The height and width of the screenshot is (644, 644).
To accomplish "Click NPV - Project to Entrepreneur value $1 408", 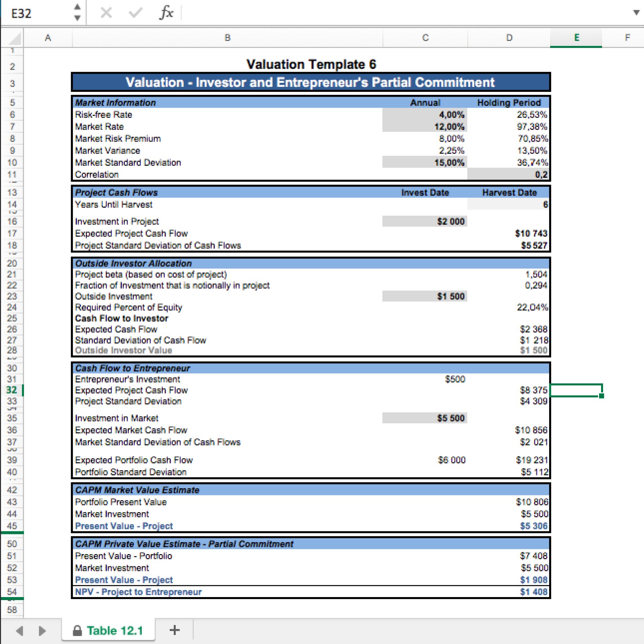I will [x=534, y=592].
